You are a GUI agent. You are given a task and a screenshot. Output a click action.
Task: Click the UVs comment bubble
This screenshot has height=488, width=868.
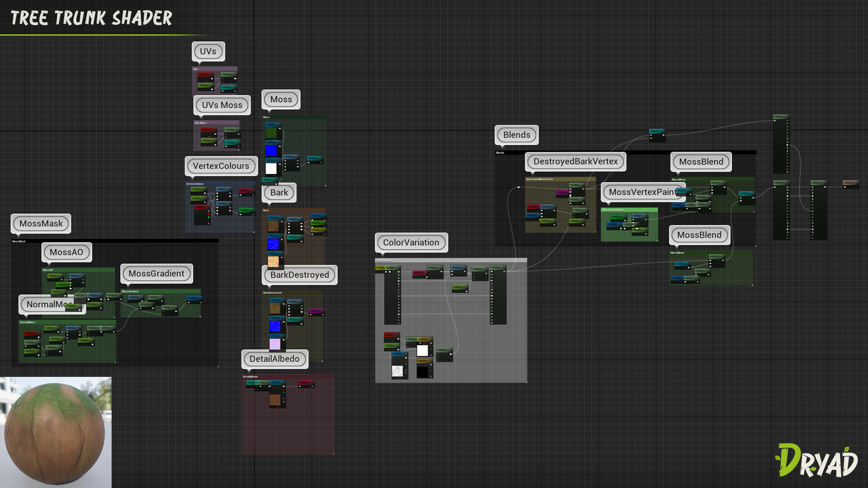(x=208, y=52)
